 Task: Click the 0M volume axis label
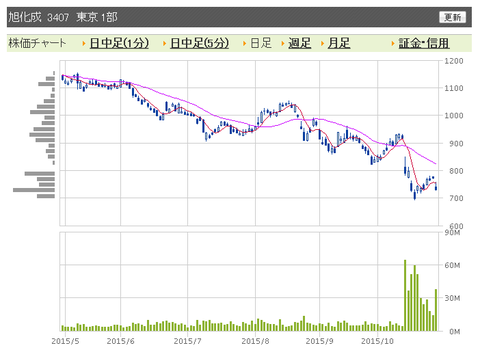[455, 331]
